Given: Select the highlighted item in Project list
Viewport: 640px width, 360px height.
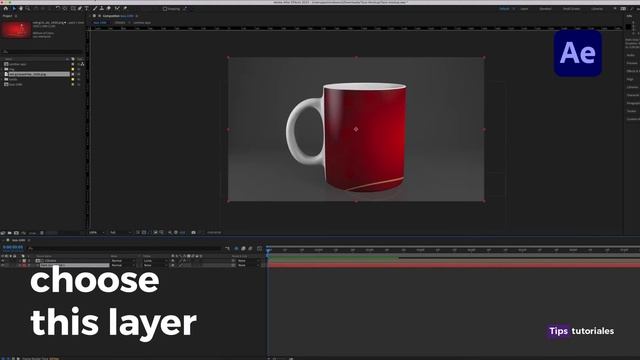Looking at the screenshot, I should pyautogui.click(x=38, y=74).
